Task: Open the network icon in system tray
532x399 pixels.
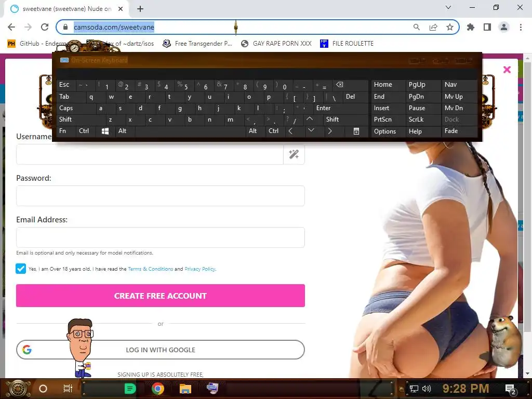Action: tap(414, 389)
